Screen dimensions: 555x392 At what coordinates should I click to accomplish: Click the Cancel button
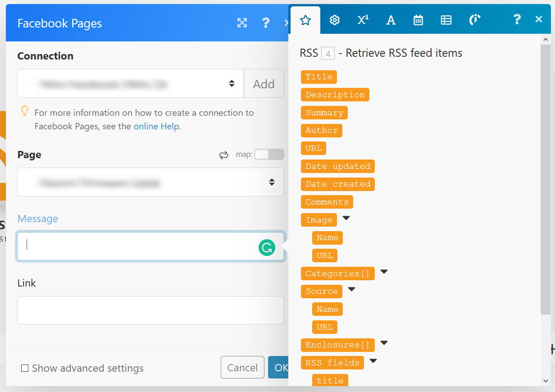click(242, 368)
